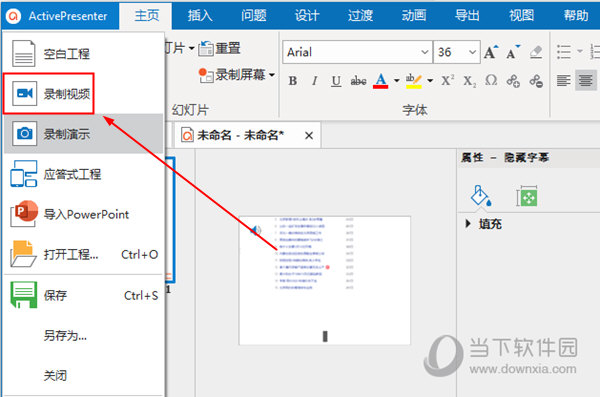The image size is (600, 397).
Task: Close the 未命名 document tab
Action: click(309, 136)
